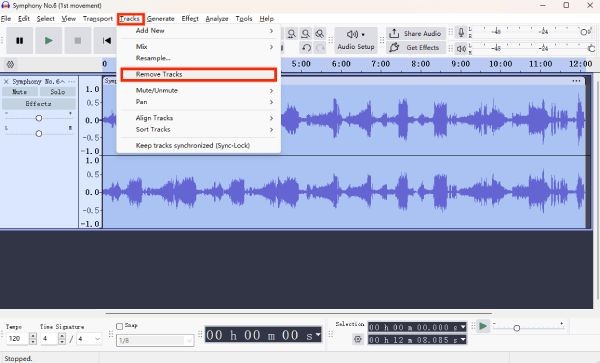Open selection start time format dropdown
600x363 pixels.
pos(463,327)
